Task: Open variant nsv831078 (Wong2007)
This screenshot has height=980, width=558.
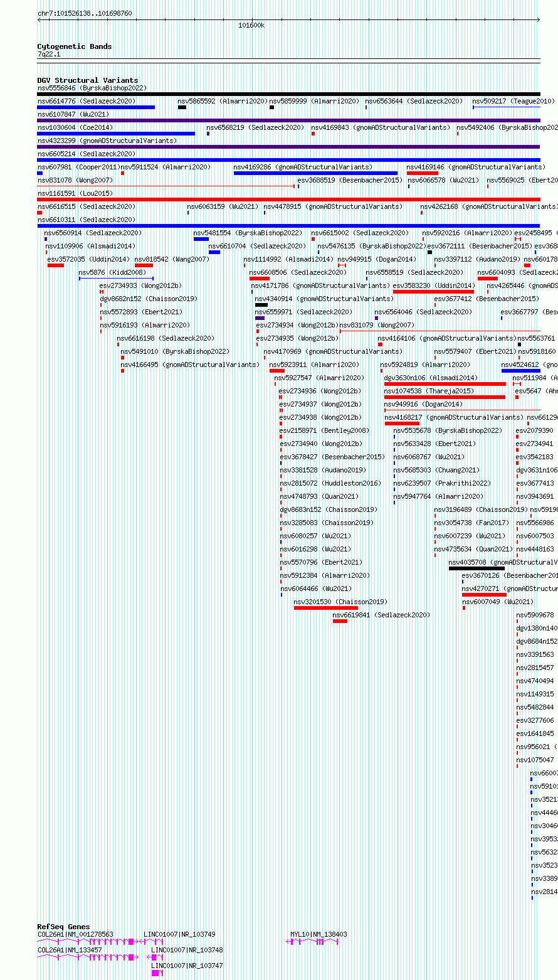Action: (75, 180)
